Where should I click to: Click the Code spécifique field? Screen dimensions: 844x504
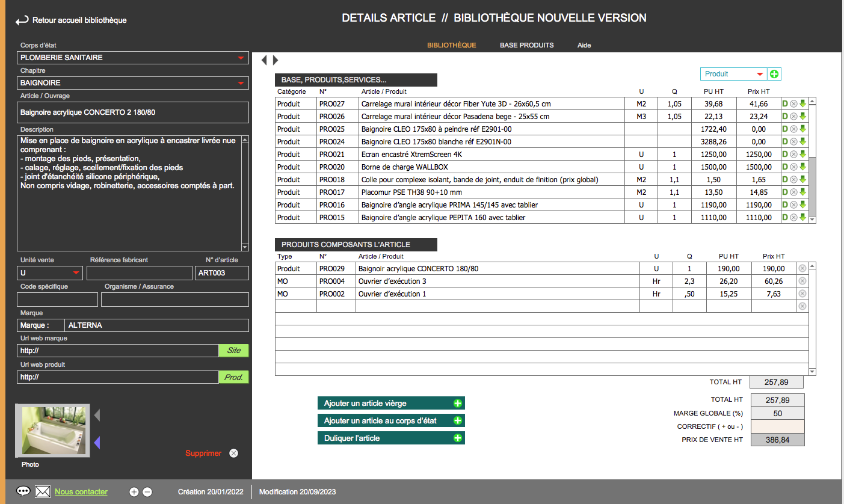click(x=57, y=300)
